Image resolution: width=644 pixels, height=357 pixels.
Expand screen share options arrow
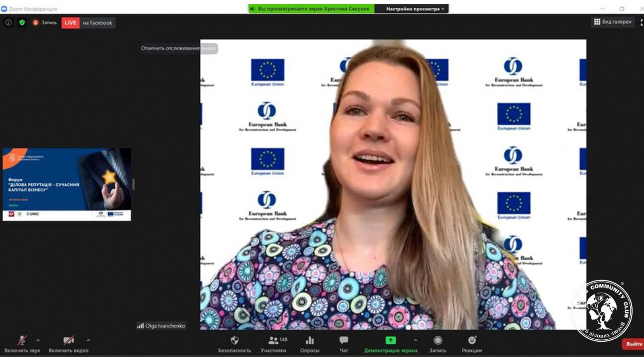click(415, 340)
